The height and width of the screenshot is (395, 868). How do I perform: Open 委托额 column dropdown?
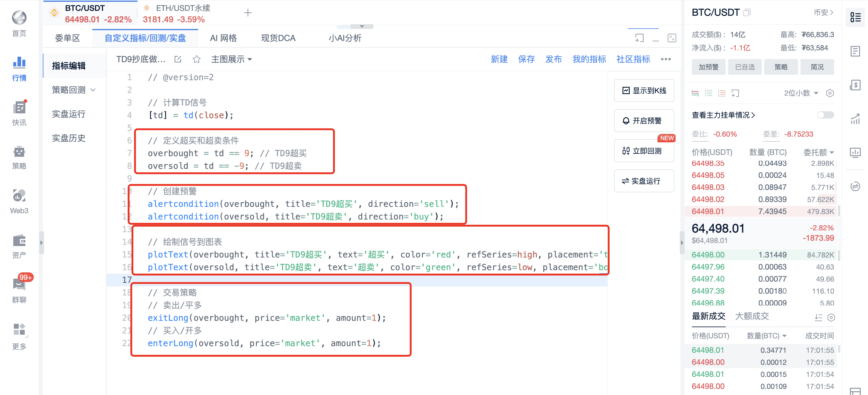pyautogui.click(x=818, y=152)
